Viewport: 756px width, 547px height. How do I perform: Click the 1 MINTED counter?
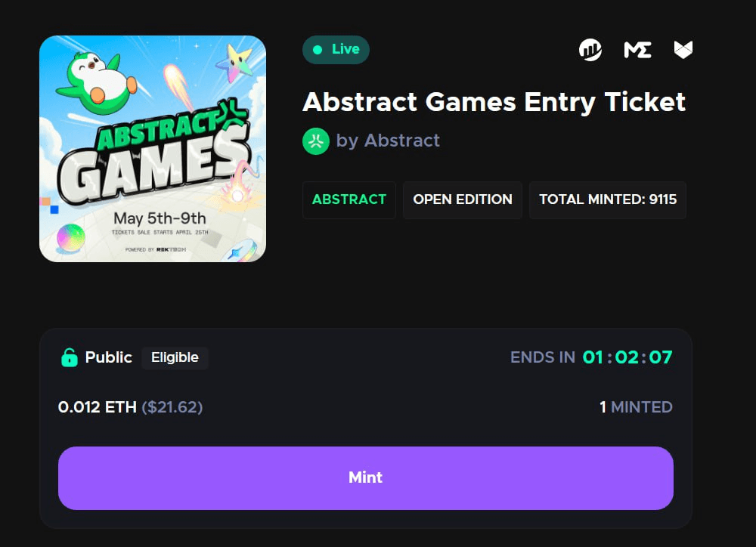coord(636,407)
